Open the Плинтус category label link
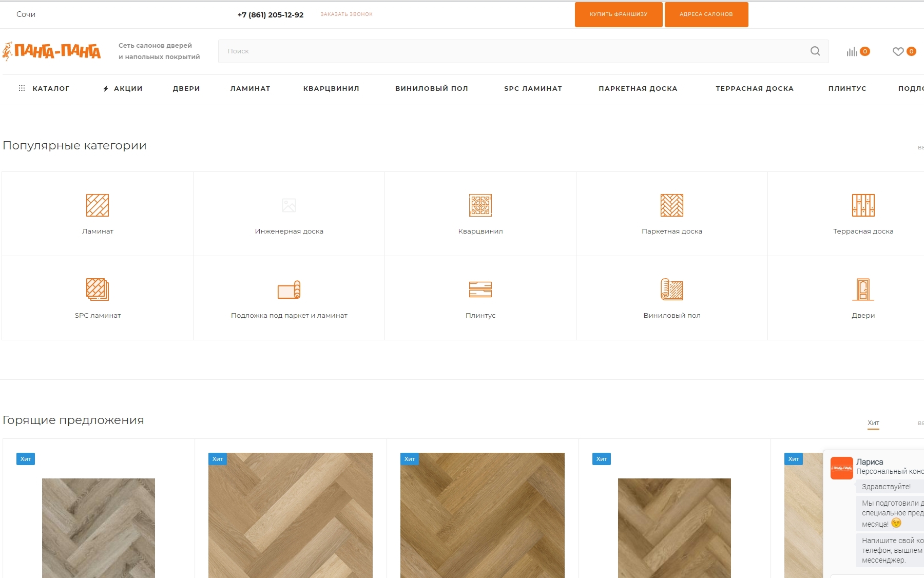 pos(480,315)
